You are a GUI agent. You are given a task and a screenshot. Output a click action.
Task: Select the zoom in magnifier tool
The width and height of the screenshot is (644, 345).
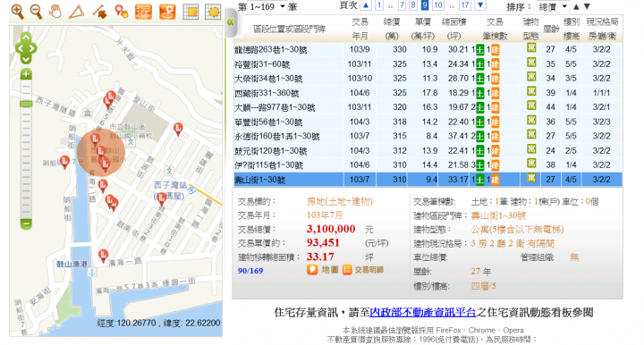point(17,12)
